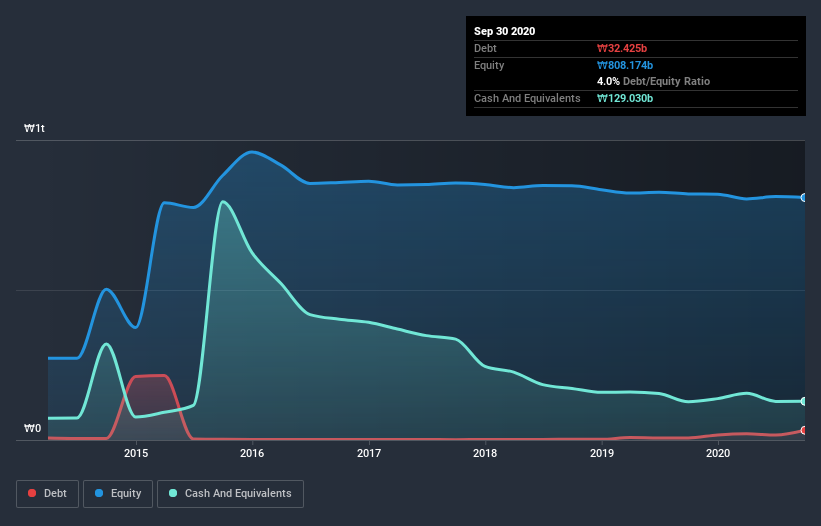This screenshot has height=526, width=821.
Task: Click the ₩808.174b equity value
Action: 625,65
